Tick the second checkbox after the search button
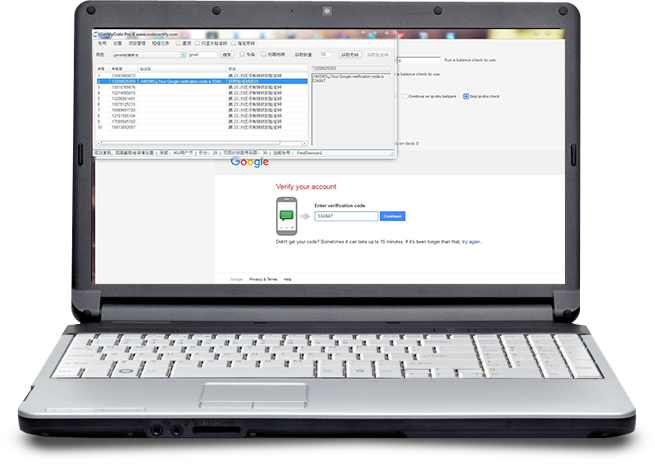 pyautogui.click(x=264, y=55)
